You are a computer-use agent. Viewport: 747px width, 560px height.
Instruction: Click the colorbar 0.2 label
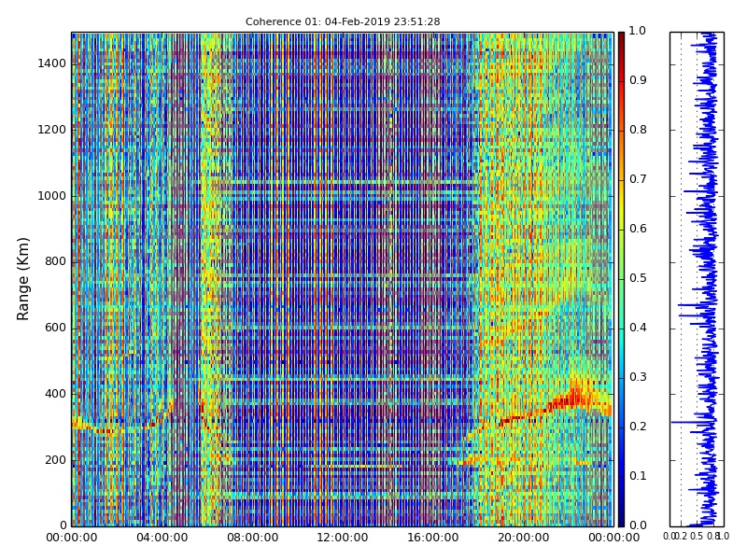point(638,427)
